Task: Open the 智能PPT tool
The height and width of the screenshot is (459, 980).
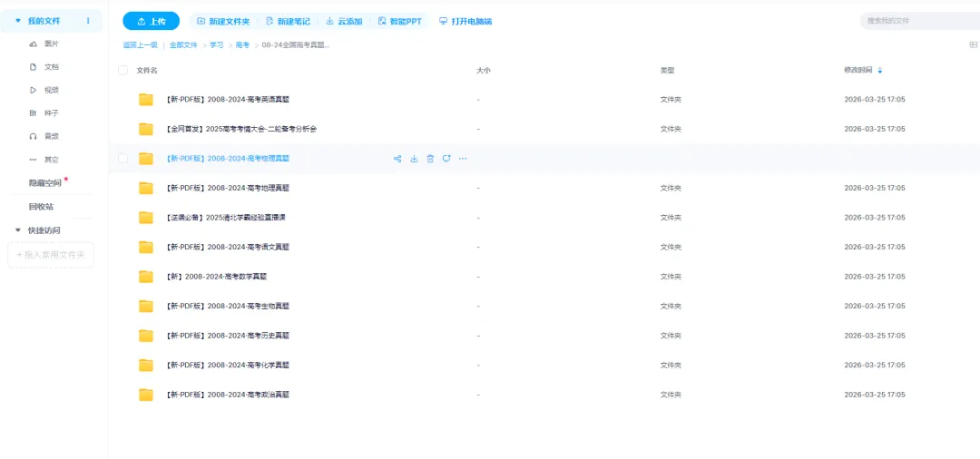Action: tap(399, 21)
